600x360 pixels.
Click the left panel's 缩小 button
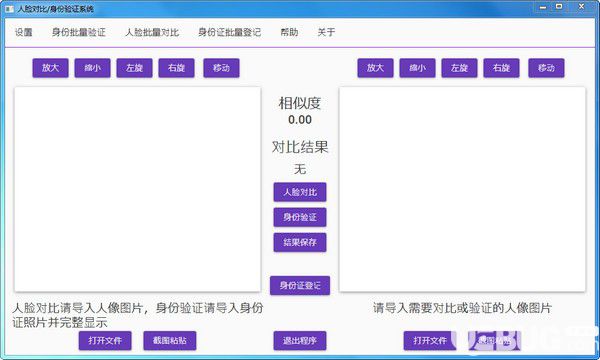pos(93,68)
